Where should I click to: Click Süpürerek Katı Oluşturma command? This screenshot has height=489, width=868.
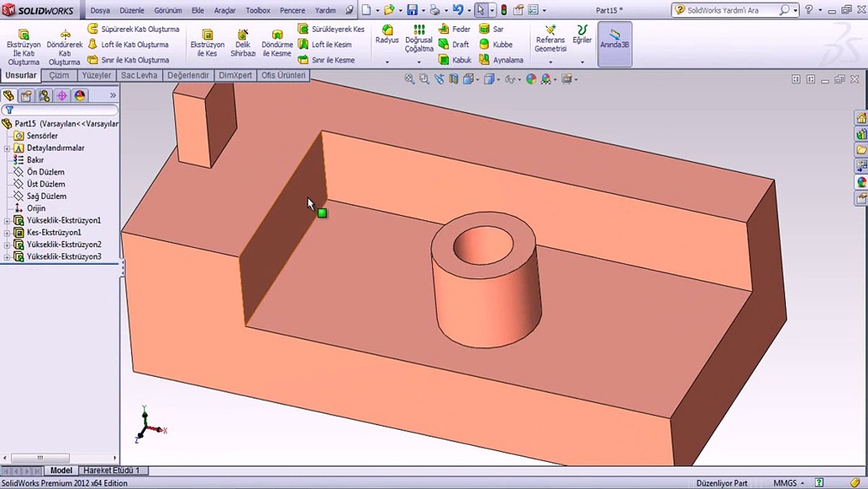point(133,29)
